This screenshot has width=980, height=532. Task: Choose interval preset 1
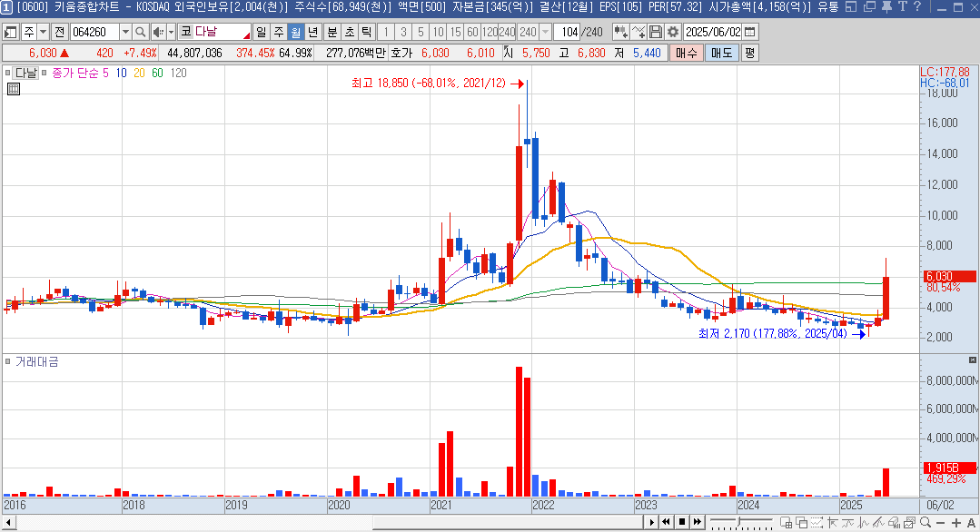click(x=386, y=32)
